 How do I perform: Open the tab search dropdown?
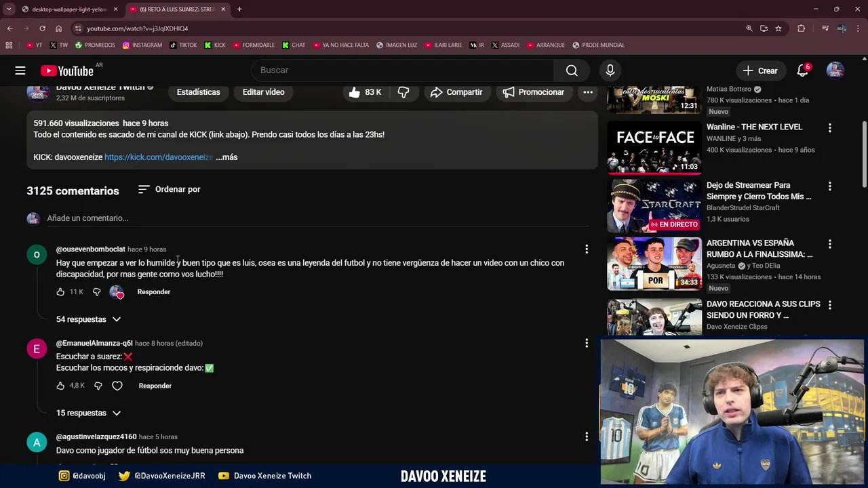(8, 9)
